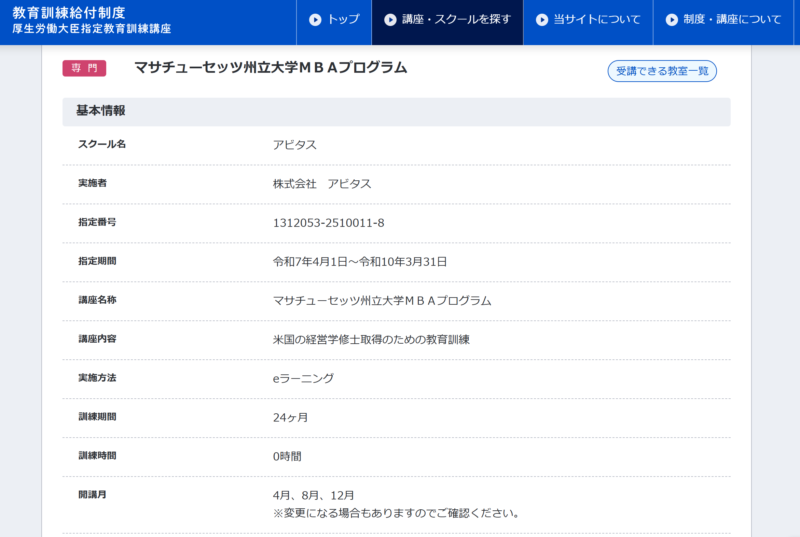Click the 訓練時間 label
This screenshot has width=800, height=537.
tap(97, 455)
